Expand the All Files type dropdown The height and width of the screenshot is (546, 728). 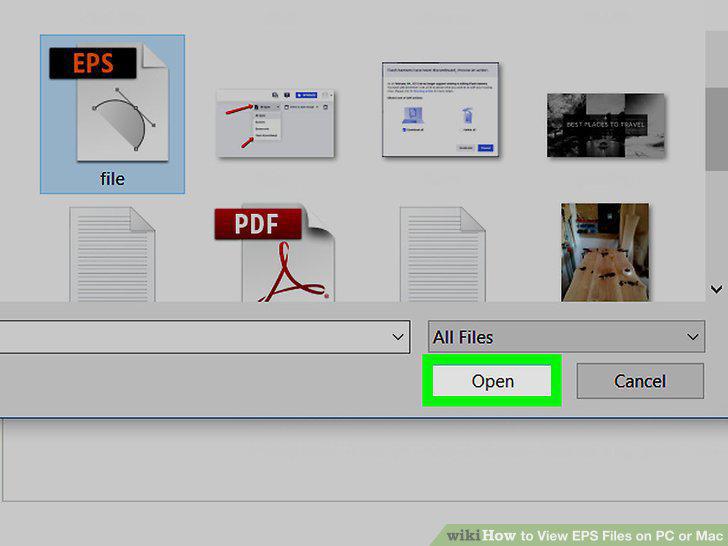tap(566, 337)
